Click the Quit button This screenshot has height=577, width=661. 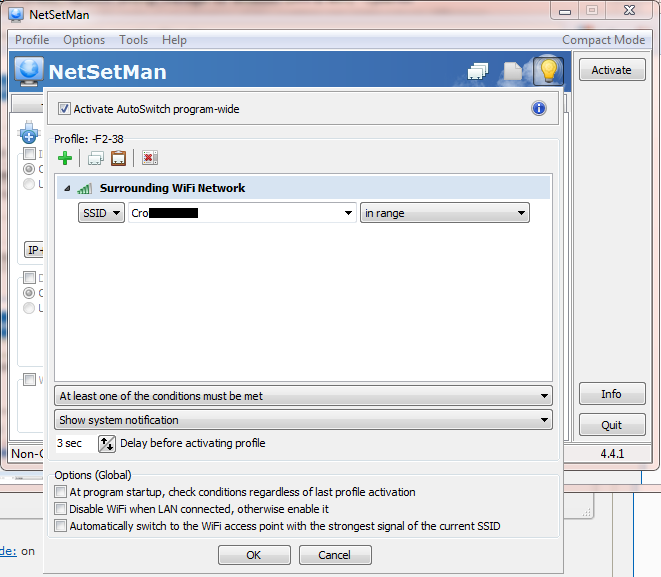(x=612, y=424)
